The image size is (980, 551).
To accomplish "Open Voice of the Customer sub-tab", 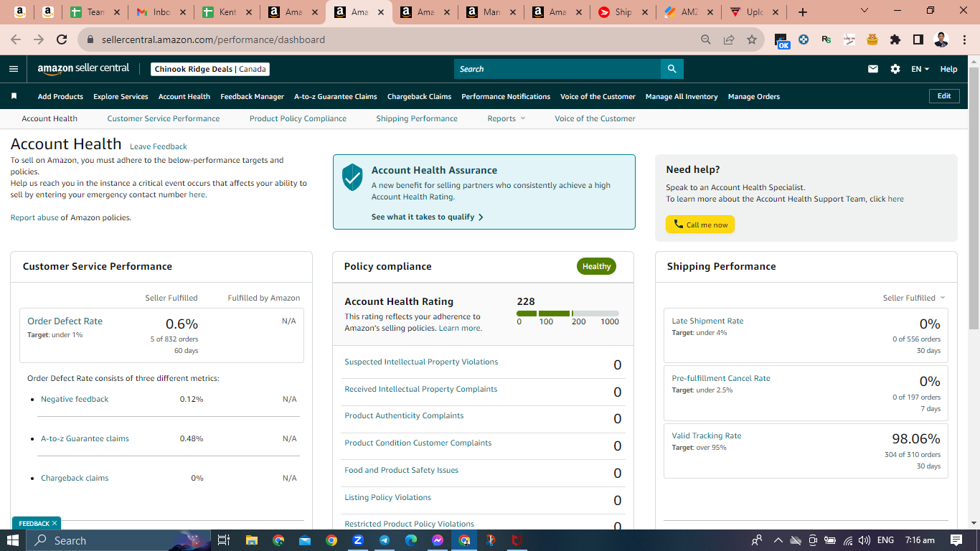I will click(595, 118).
